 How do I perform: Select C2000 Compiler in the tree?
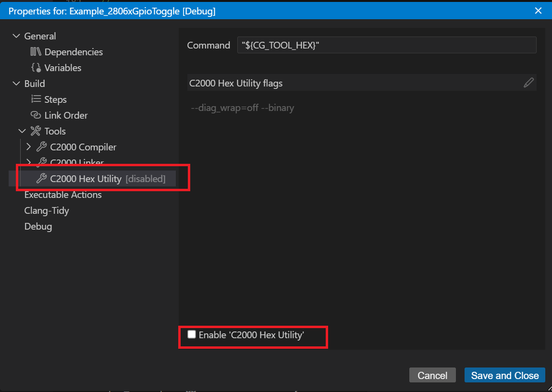83,147
